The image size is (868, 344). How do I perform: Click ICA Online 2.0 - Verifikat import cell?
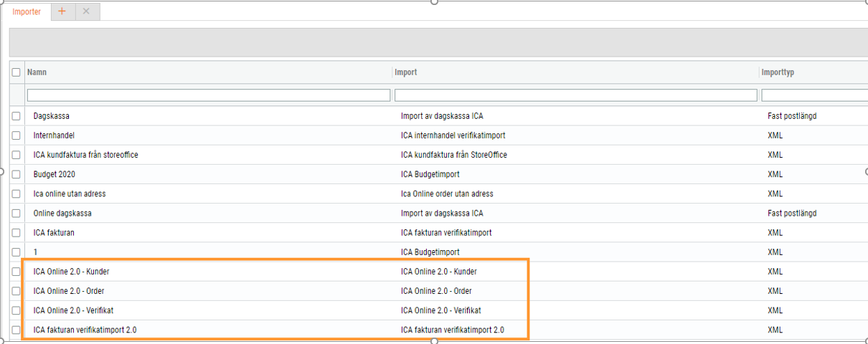(x=441, y=311)
